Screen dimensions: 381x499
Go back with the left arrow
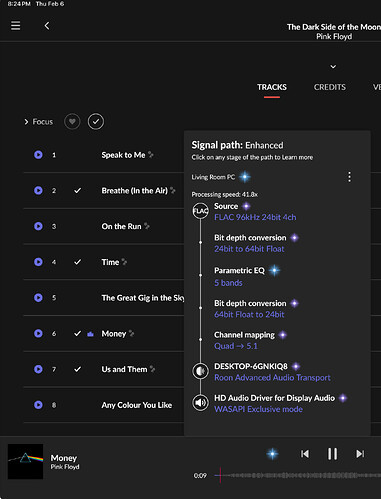tap(47, 26)
